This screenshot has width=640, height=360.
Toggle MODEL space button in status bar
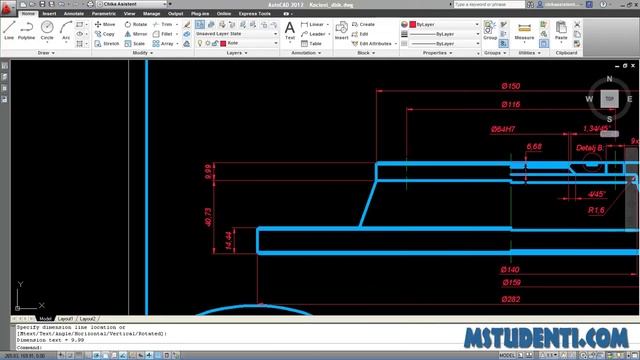(507, 356)
